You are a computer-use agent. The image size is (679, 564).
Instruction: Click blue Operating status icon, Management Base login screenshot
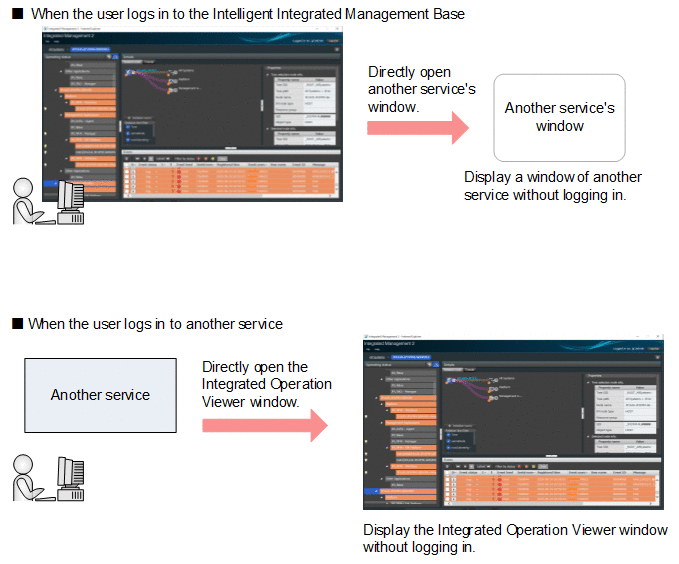tap(116, 57)
